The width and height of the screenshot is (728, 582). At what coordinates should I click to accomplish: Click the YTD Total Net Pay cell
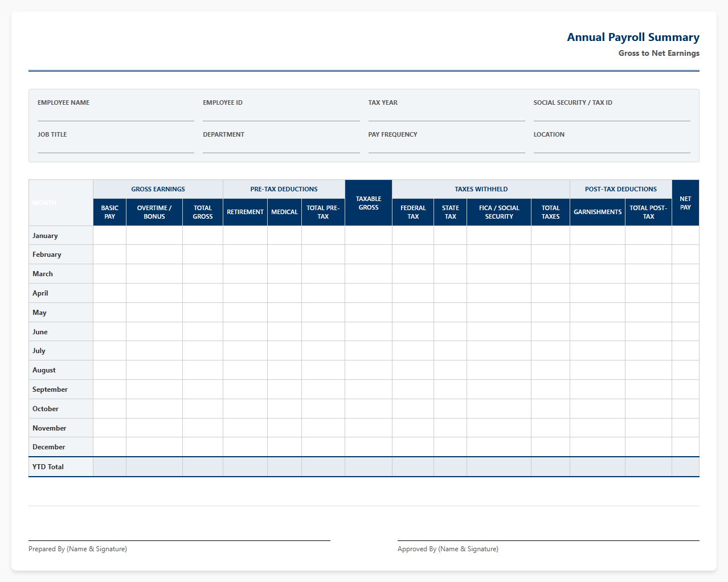point(685,467)
